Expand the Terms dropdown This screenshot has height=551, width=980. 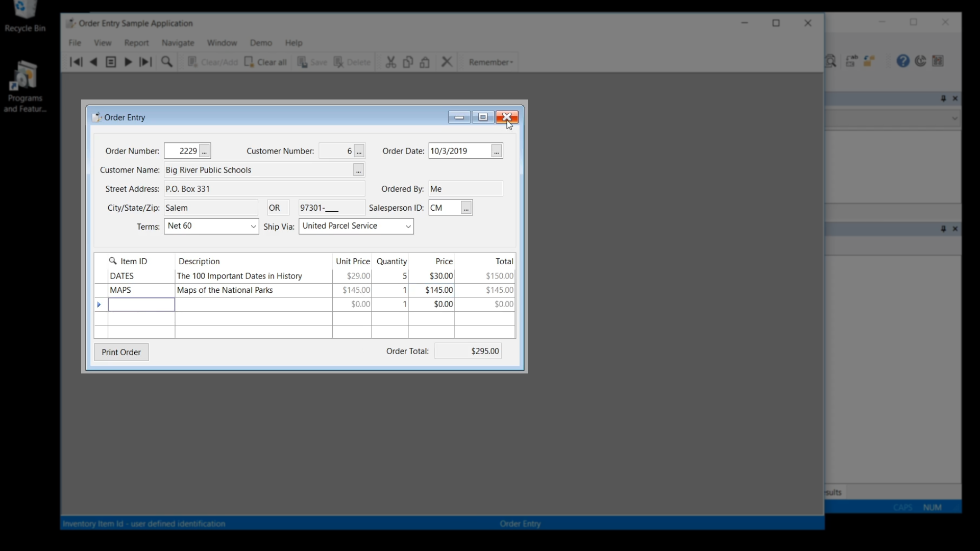pyautogui.click(x=253, y=227)
